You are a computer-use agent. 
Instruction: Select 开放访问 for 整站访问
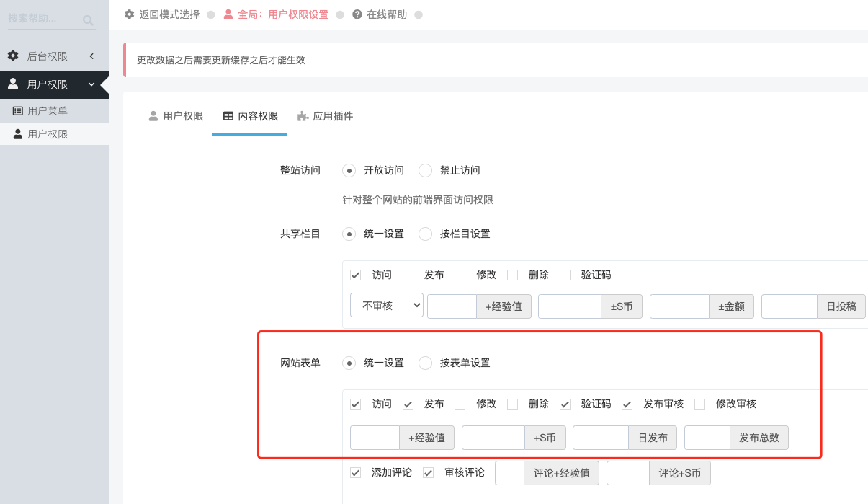tap(349, 171)
